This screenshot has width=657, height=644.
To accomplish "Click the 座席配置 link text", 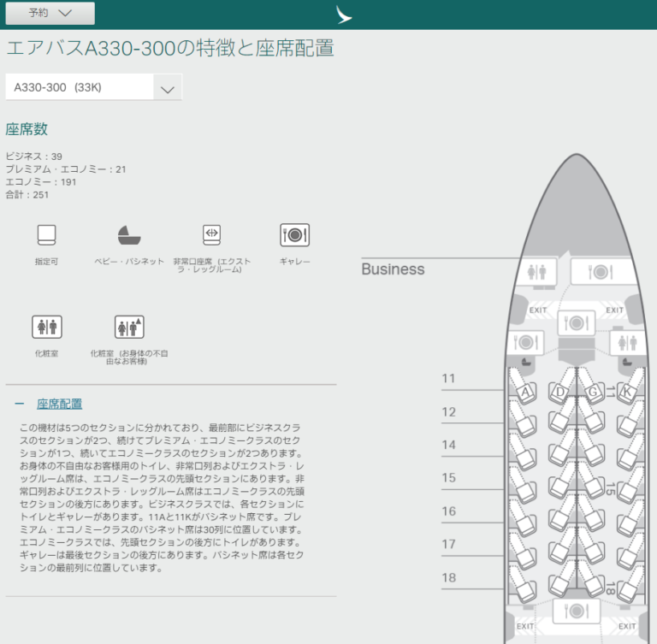I will click(59, 404).
